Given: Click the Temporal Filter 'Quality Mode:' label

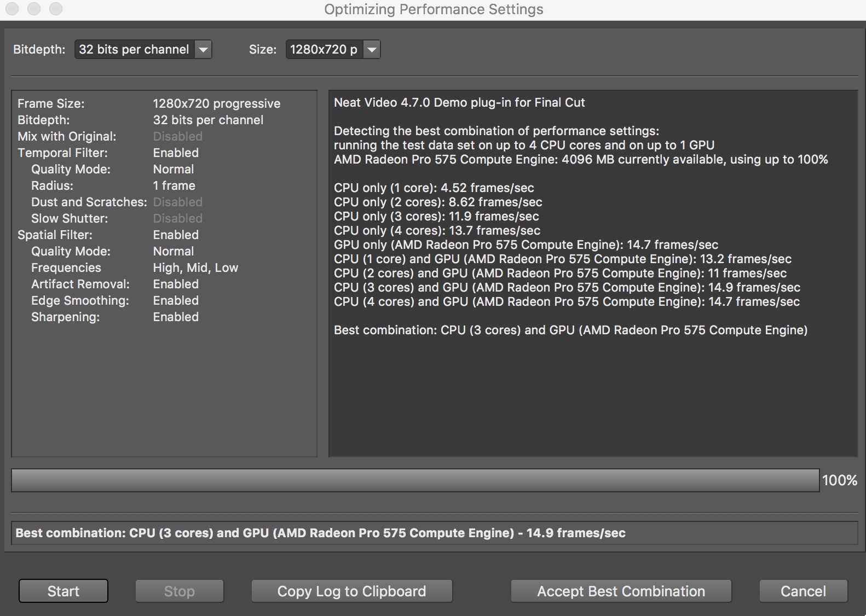Looking at the screenshot, I should click(x=71, y=169).
